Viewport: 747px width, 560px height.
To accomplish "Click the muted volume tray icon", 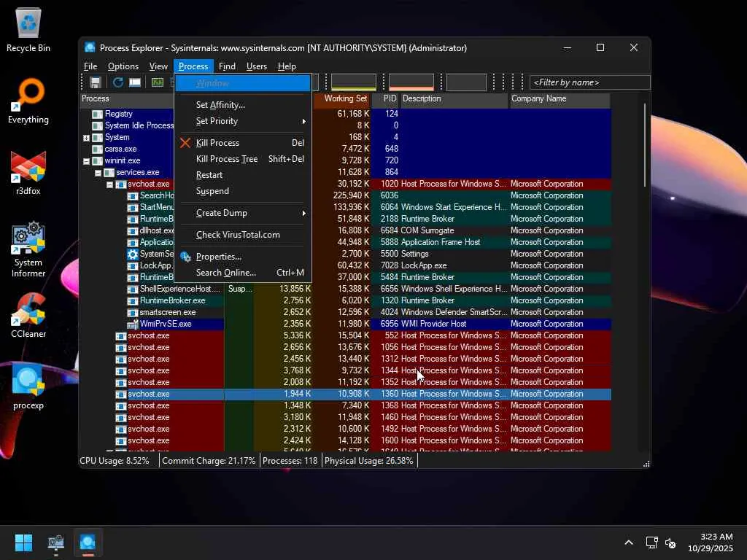I will pyautogui.click(x=670, y=542).
